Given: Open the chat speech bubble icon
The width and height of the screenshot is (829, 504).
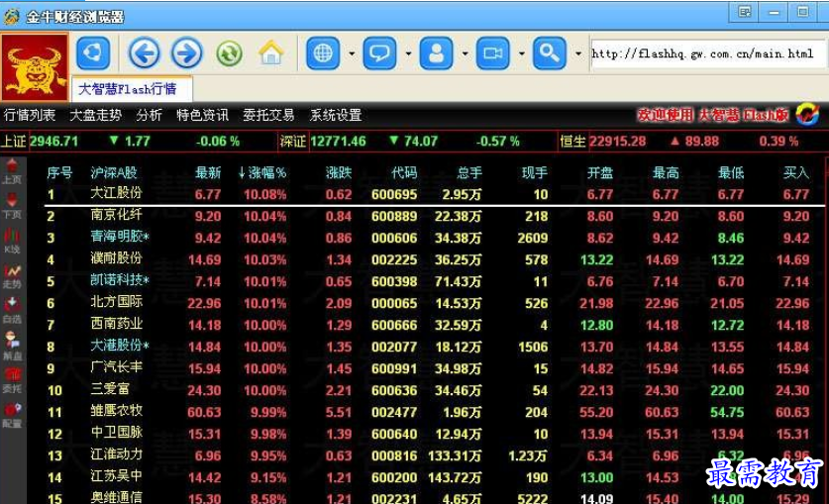Looking at the screenshot, I should click(x=379, y=52).
